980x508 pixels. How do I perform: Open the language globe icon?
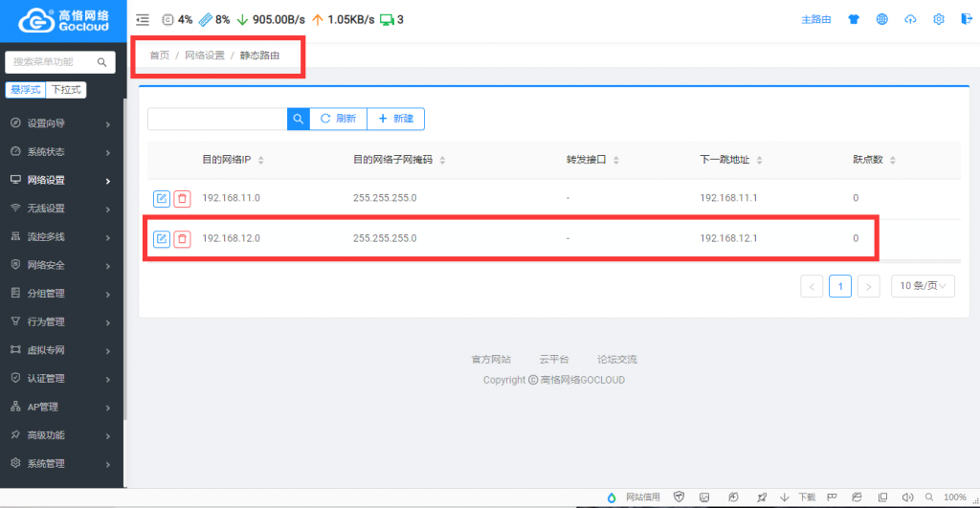point(881,19)
